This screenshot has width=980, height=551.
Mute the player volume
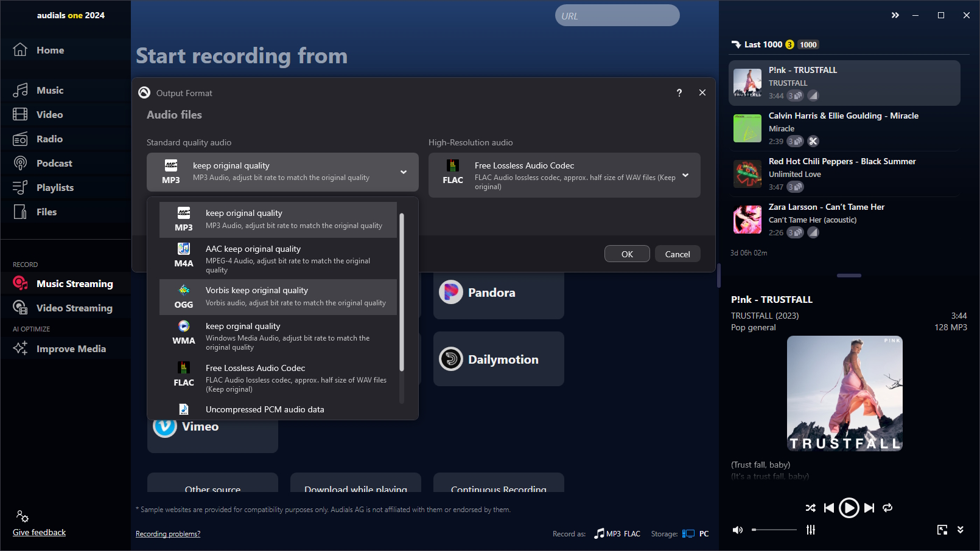point(738,530)
